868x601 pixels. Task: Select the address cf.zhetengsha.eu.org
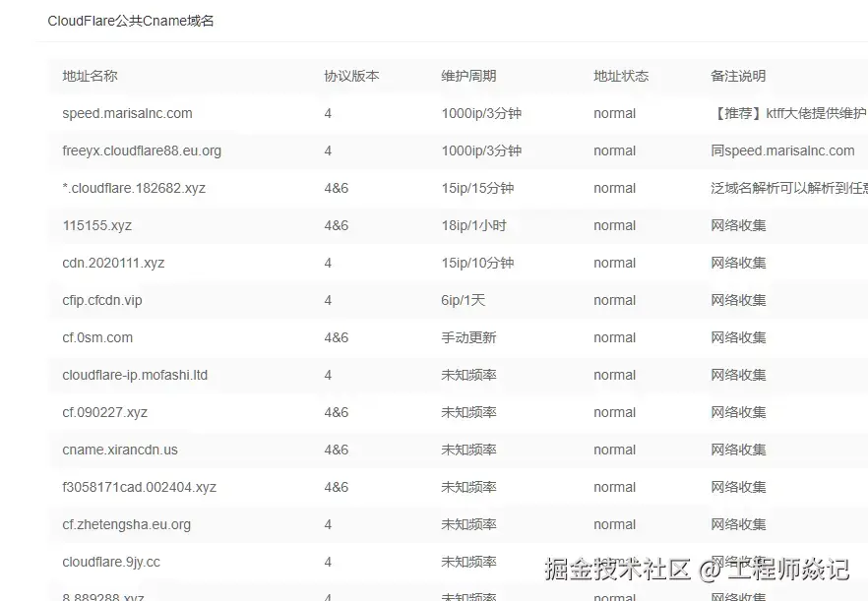(x=126, y=524)
